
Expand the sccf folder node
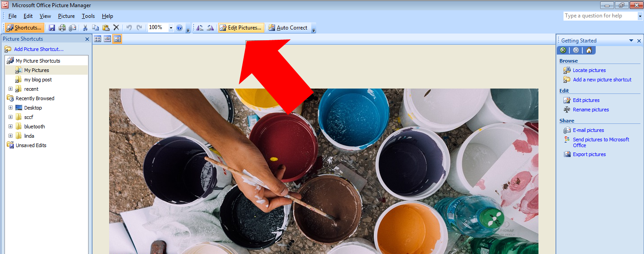tap(11, 117)
